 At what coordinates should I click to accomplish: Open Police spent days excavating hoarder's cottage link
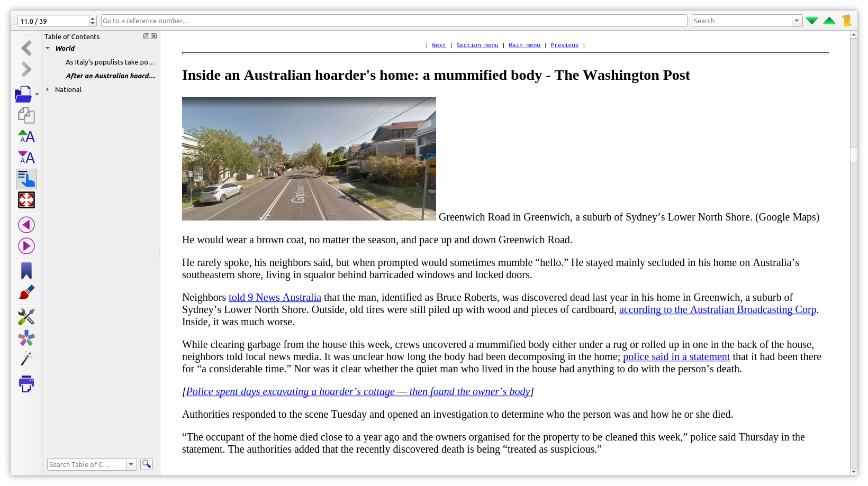coord(358,391)
